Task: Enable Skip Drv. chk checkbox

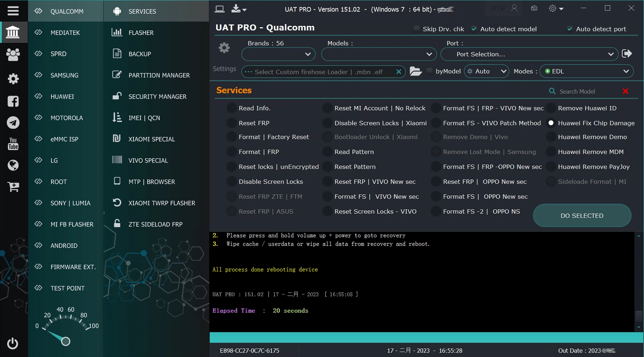Action: click(x=417, y=29)
